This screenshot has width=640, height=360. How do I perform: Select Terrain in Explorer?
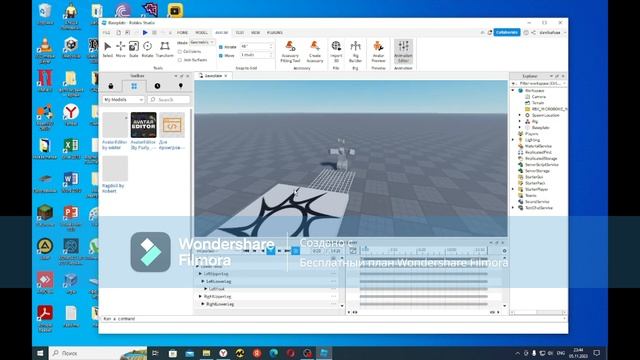coord(538,103)
